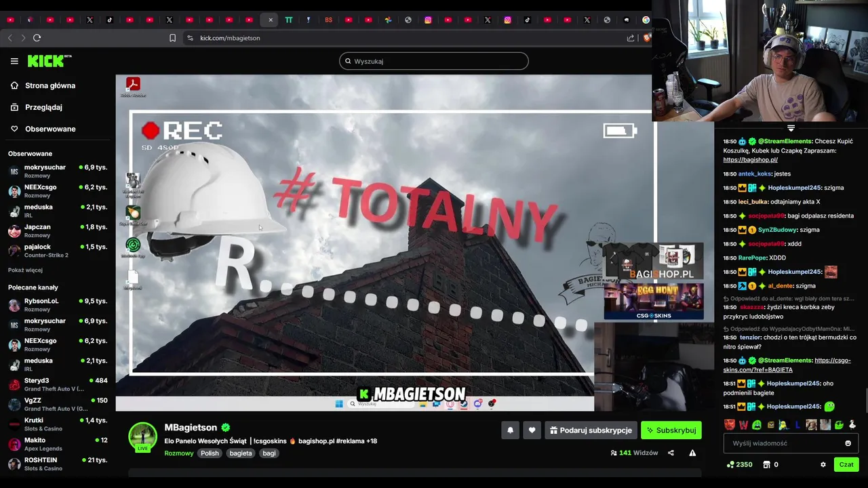The image size is (868, 488).
Task: Send message with the Czat button
Action: pyautogui.click(x=846, y=464)
